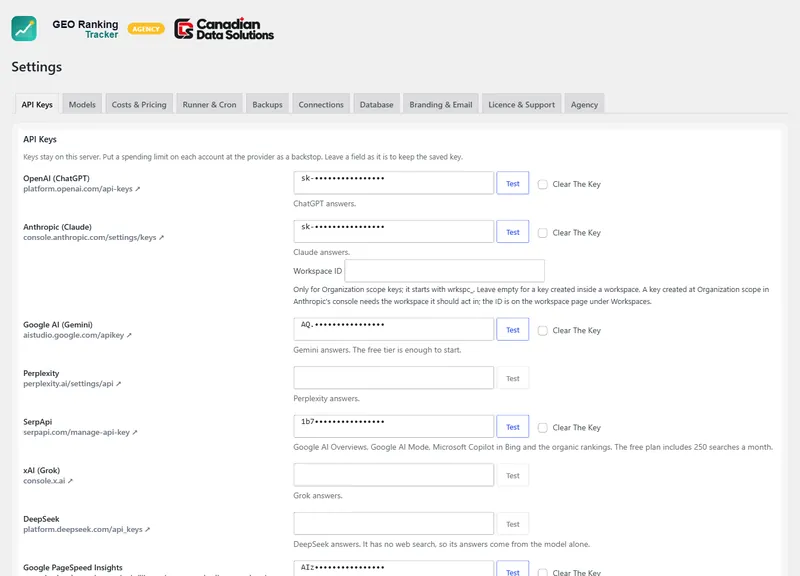Go to the Licence & Support tab
Screen dimensions: 800x576
(521, 105)
